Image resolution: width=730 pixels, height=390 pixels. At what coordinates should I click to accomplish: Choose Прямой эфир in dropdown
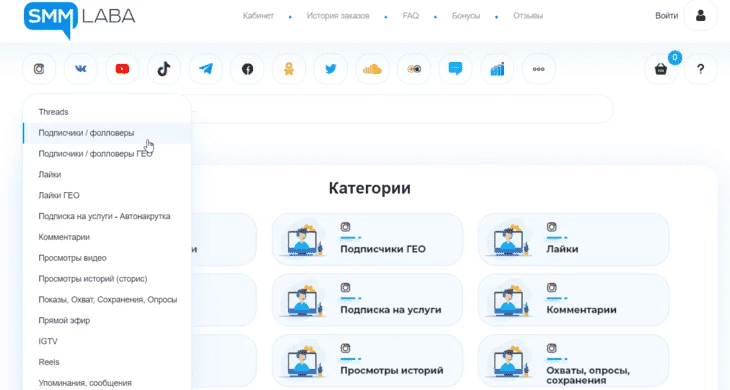pyautogui.click(x=107, y=321)
